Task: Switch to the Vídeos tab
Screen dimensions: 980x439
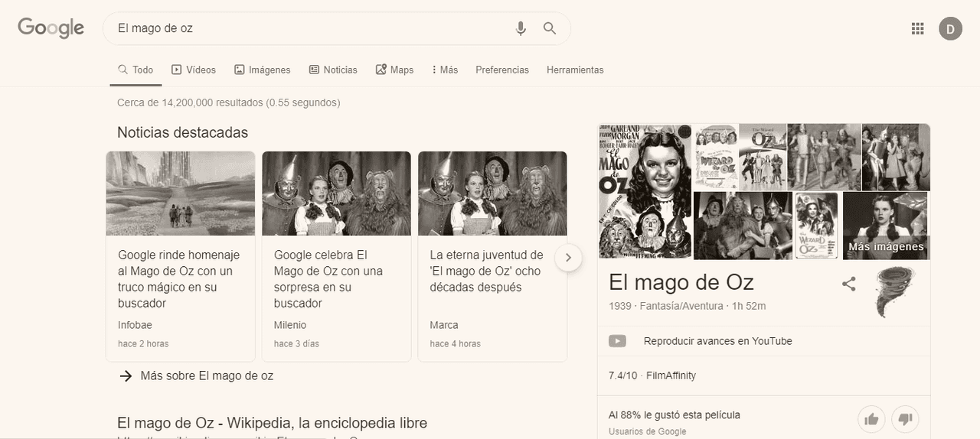Action: click(194, 70)
